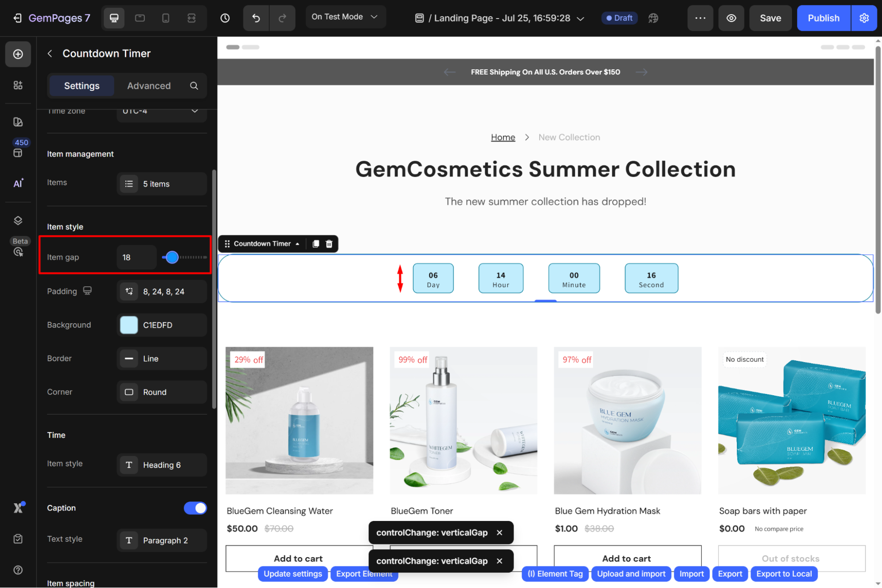Open version history clock icon
The image size is (882, 588).
coord(225,18)
